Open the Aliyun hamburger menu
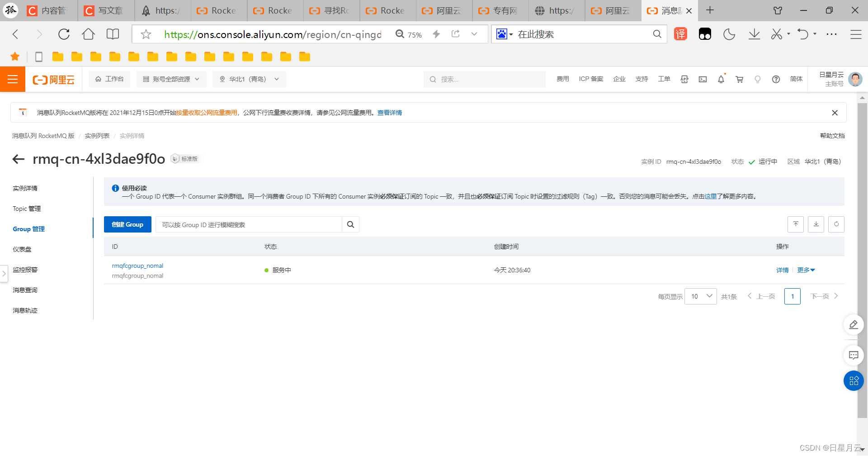 (x=13, y=79)
